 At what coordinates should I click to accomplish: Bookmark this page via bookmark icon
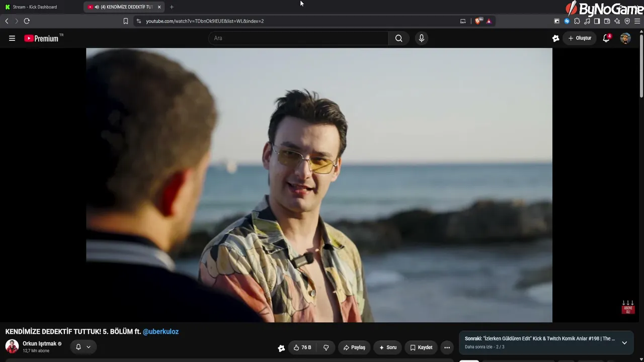click(126, 21)
